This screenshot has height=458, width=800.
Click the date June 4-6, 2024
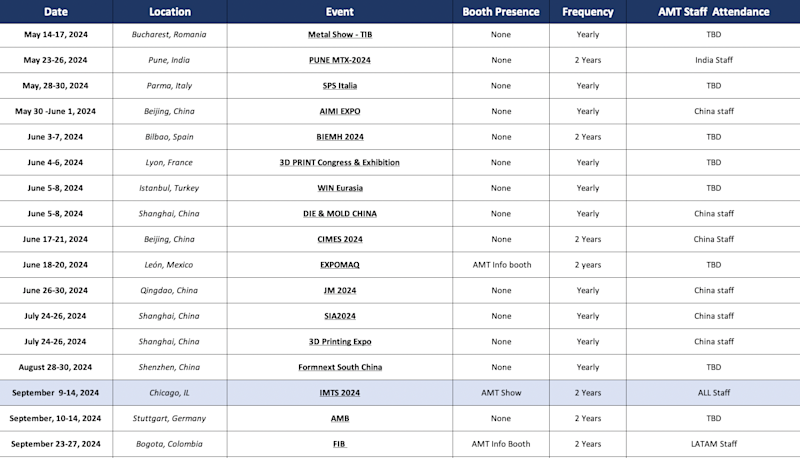click(56, 162)
